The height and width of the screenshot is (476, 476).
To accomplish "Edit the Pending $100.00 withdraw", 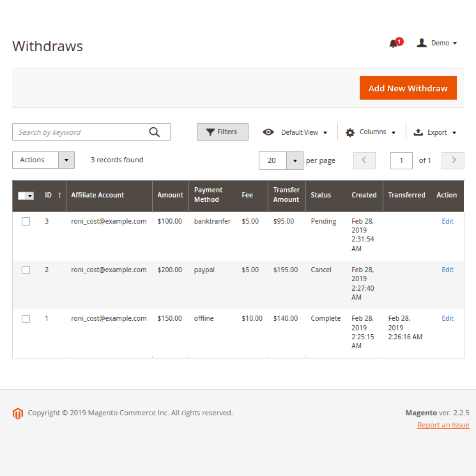I will (447, 221).
